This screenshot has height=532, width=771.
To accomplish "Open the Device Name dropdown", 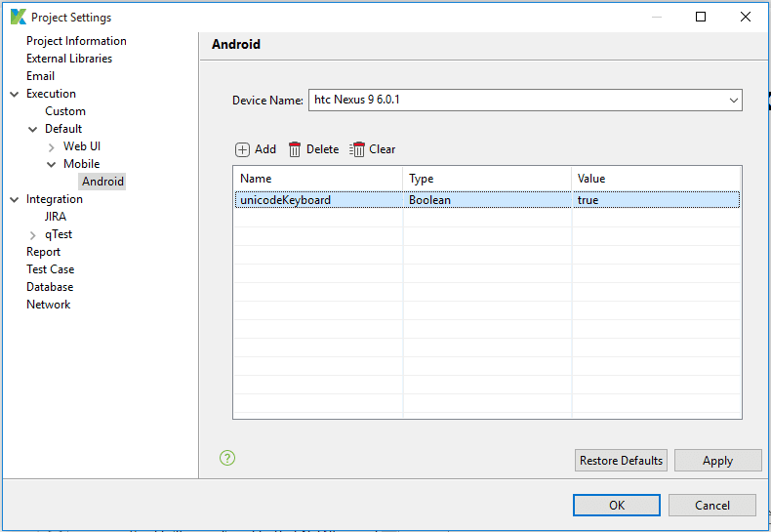I will (733, 101).
